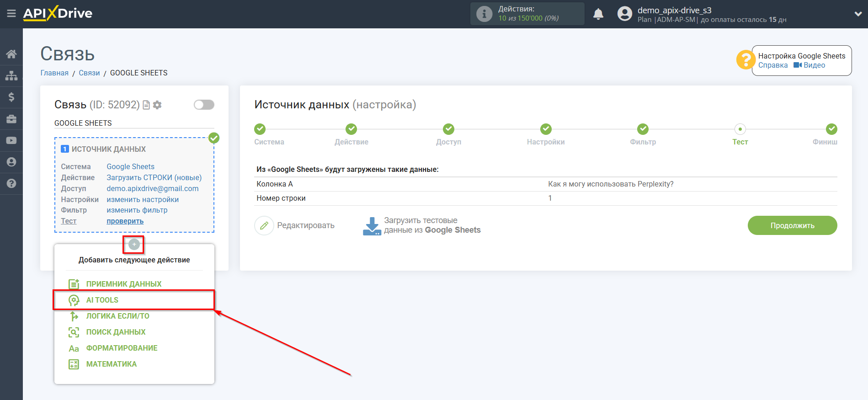Click изменить настройки link
Image resolution: width=868 pixels, height=400 pixels.
pos(143,200)
